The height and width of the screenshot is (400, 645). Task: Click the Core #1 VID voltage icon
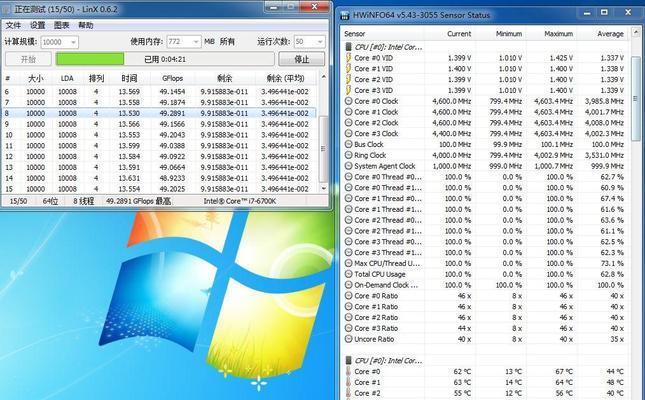(348, 68)
